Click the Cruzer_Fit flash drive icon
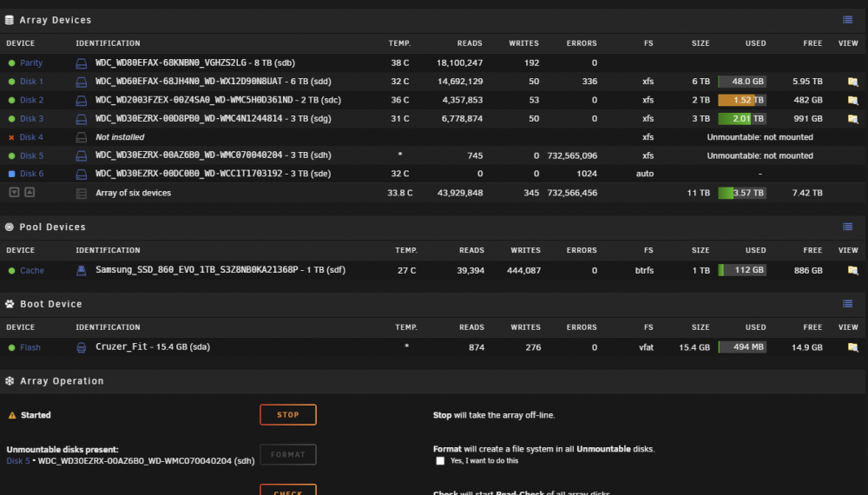The height and width of the screenshot is (495, 868). coord(82,347)
